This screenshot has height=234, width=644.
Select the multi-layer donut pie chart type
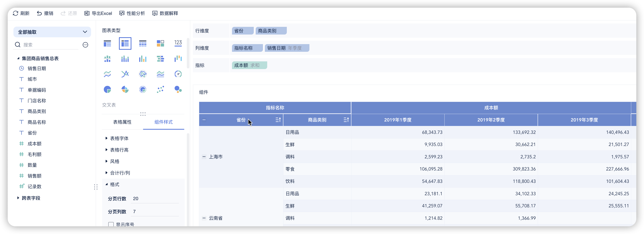[x=143, y=90]
